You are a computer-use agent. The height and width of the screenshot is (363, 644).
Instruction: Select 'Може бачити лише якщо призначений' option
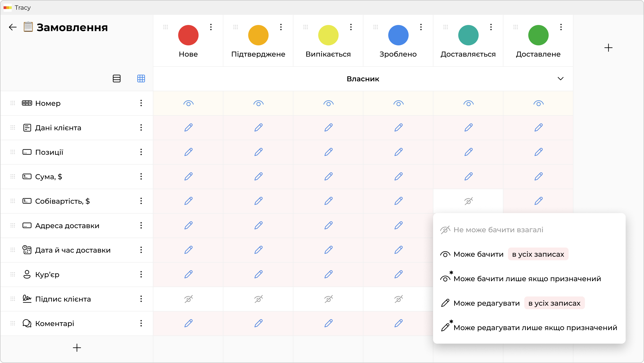pyautogui.click(x=527, y=279)
